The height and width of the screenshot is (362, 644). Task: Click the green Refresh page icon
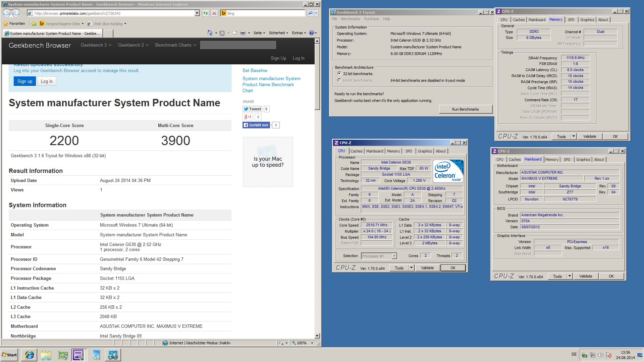205,13
